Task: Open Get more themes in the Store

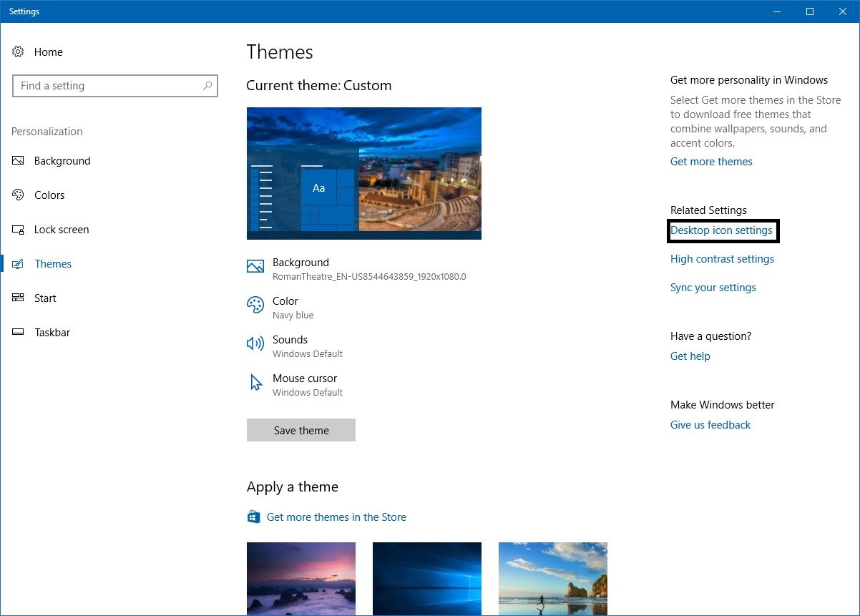Action: click(336, 517)
